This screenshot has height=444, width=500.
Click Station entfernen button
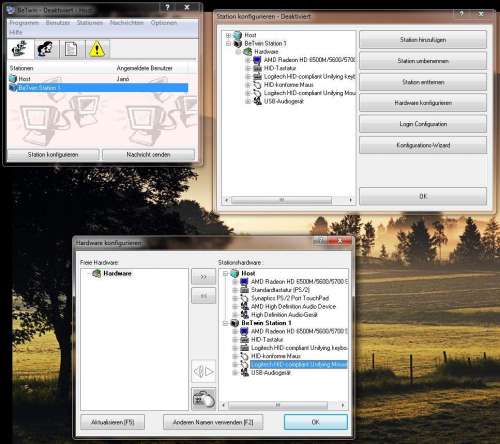pyautogui.click(x=423, y=82)
